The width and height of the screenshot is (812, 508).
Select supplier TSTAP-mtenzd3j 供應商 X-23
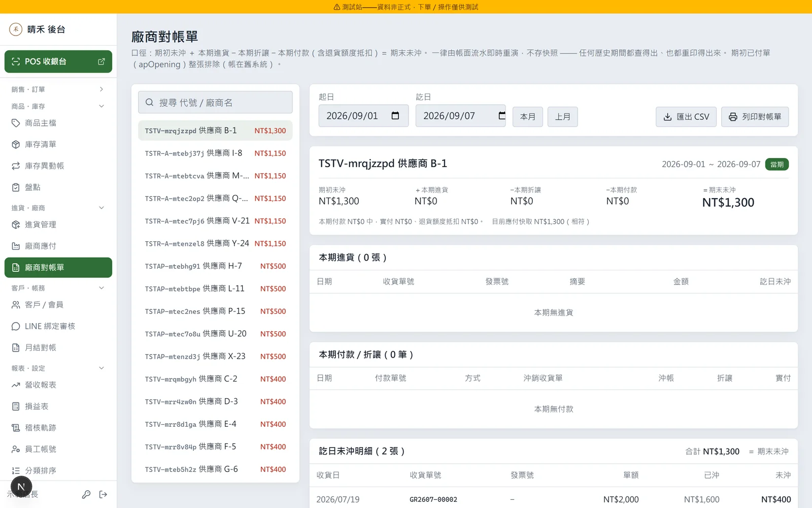click(215, 356)
